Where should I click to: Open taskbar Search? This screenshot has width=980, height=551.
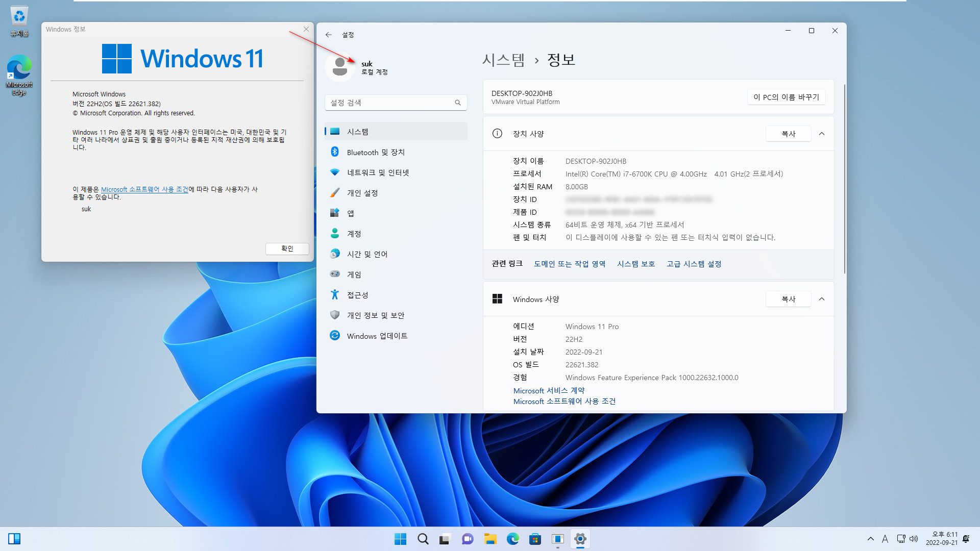423,539
